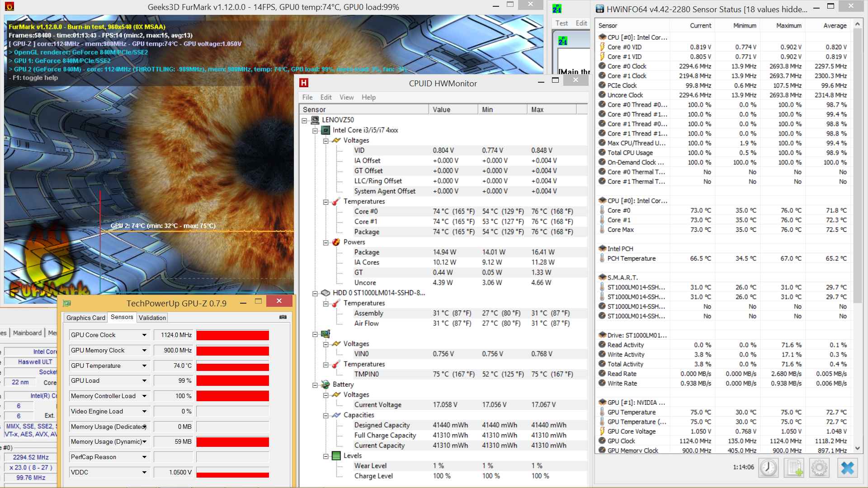This screenshot has width=868, height=488.
Task: Click the GPU Core Clock red graph bar
Action: pos(232,335)
